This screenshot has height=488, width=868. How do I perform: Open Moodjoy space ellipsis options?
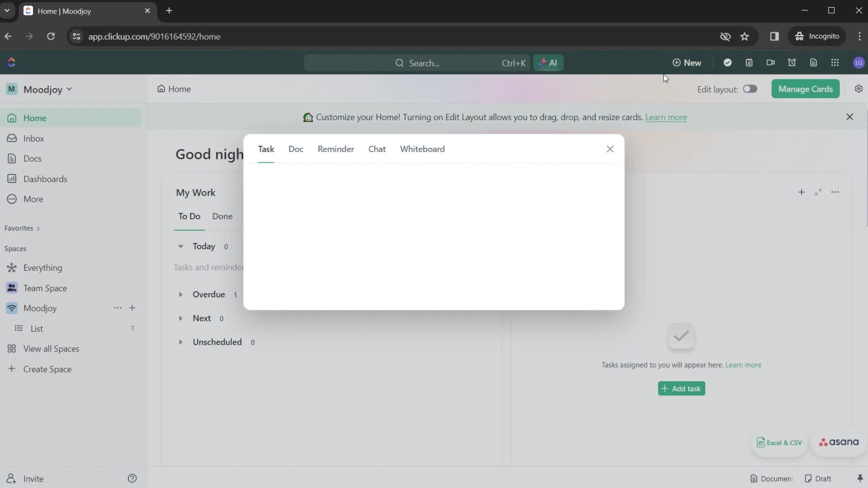(118, 308)
